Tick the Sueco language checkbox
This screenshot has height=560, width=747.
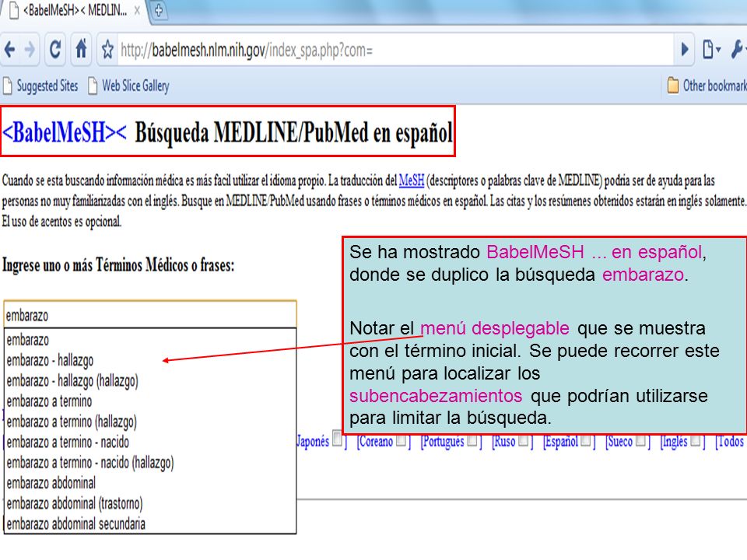(640, 441)
